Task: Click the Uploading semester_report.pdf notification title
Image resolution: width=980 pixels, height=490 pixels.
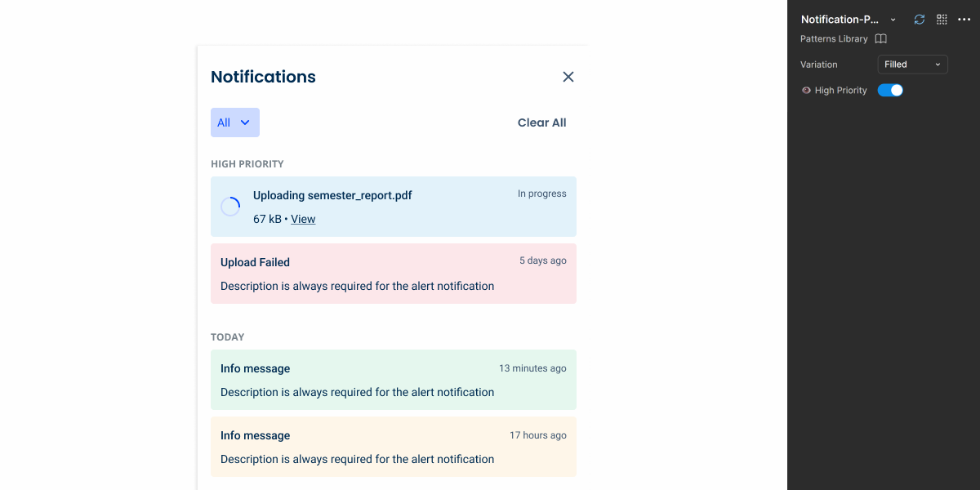Action: 332,195
